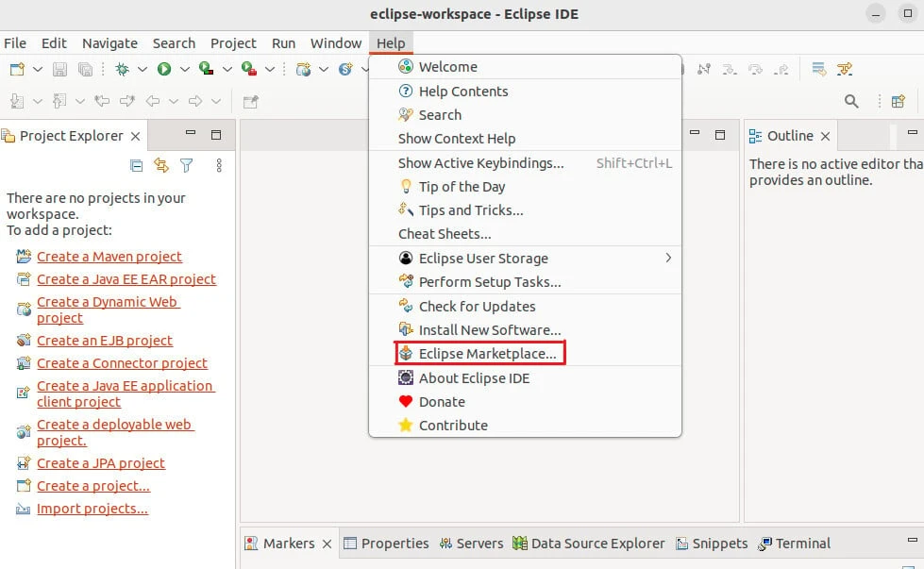Expand the Eclipse User Storage submenu arrow

pos(668,258)
